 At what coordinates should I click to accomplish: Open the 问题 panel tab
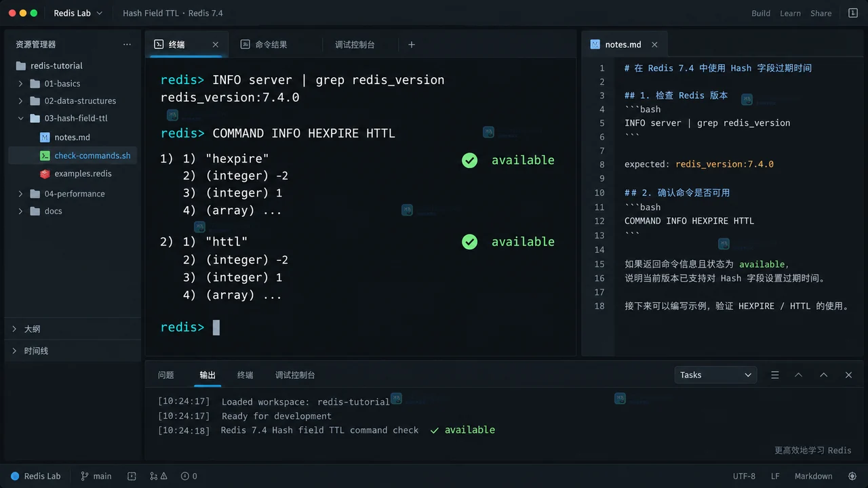[x=166, y=375]
